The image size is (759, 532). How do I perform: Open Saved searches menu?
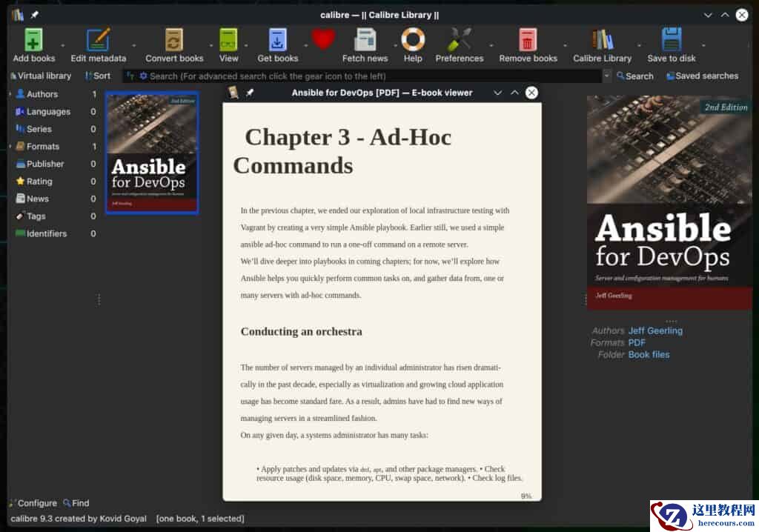(x=702, y=76)
